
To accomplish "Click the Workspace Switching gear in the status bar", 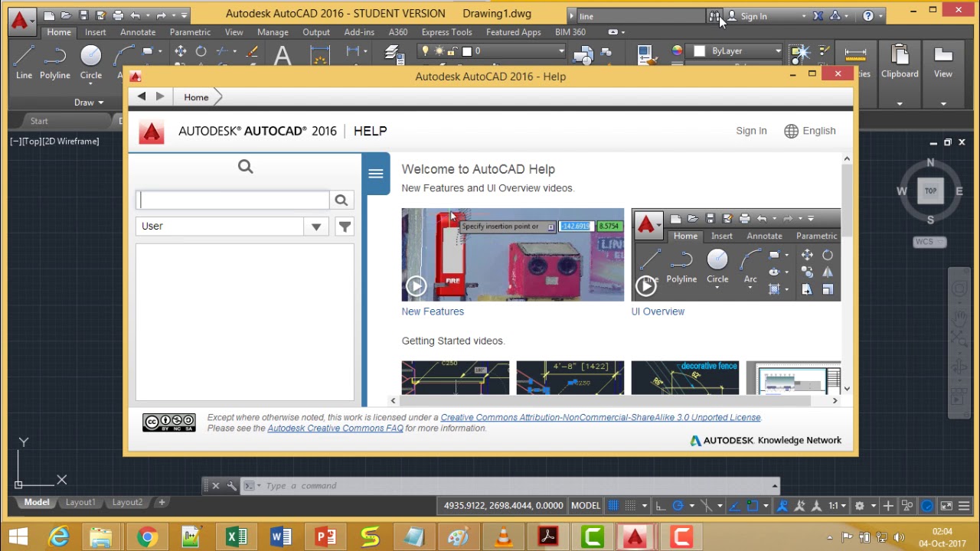I will pyautogui.click(x=860, y=506).
